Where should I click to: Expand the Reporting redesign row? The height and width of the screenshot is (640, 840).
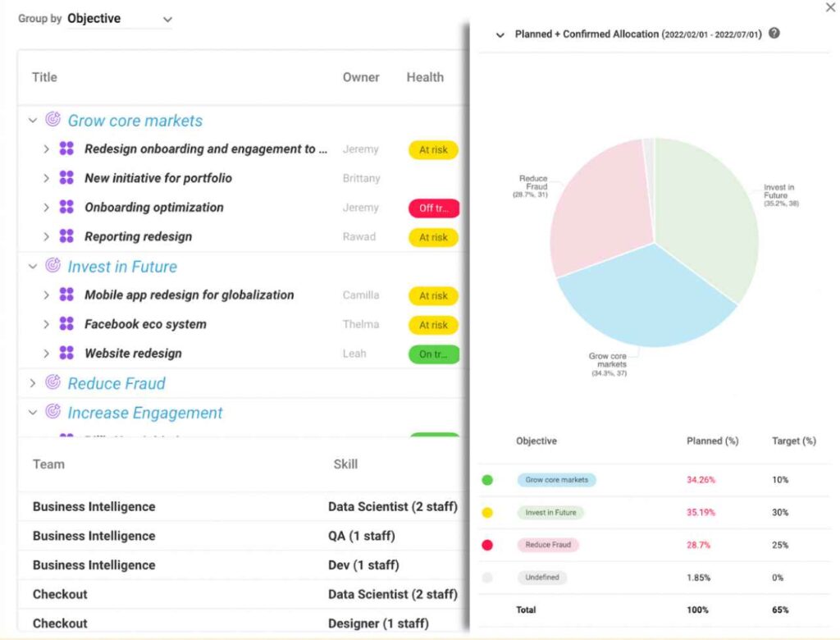coord(46,236)
